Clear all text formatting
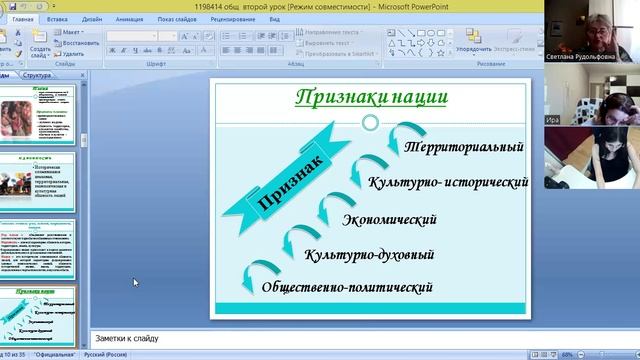 [209, 36]
